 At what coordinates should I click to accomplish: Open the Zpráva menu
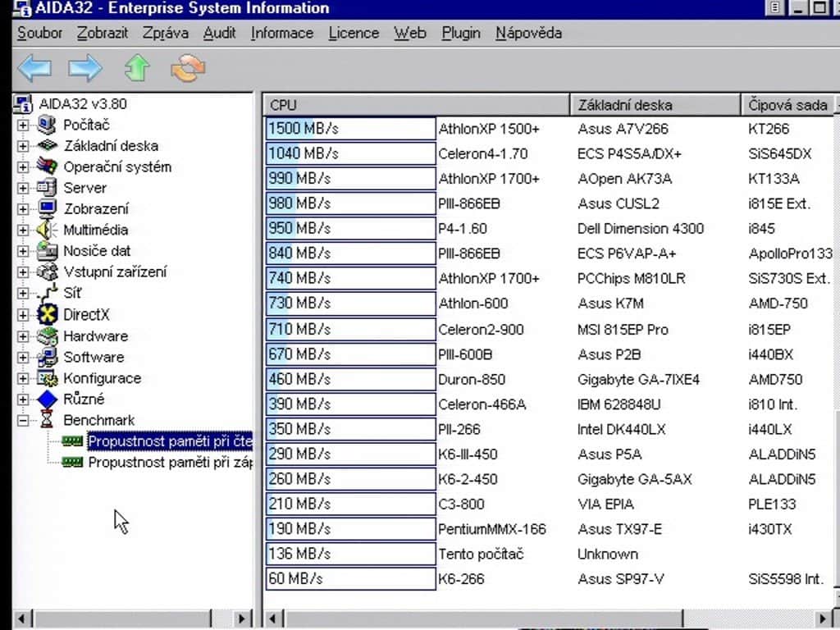(166, 33)
